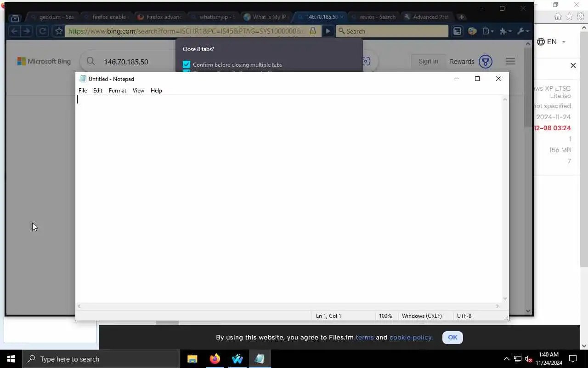Switch to Firefox on the taskbar
This screenshot has width=588, height=368.
(215, 359)
